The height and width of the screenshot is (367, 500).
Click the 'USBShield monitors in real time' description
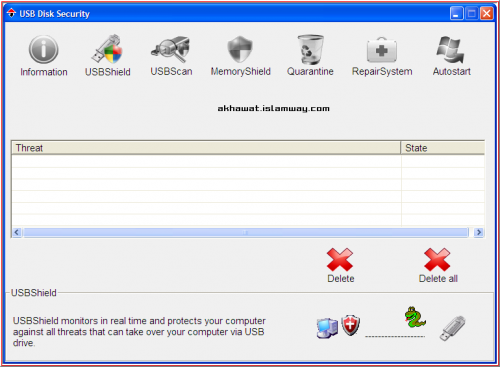pos(139,332)
